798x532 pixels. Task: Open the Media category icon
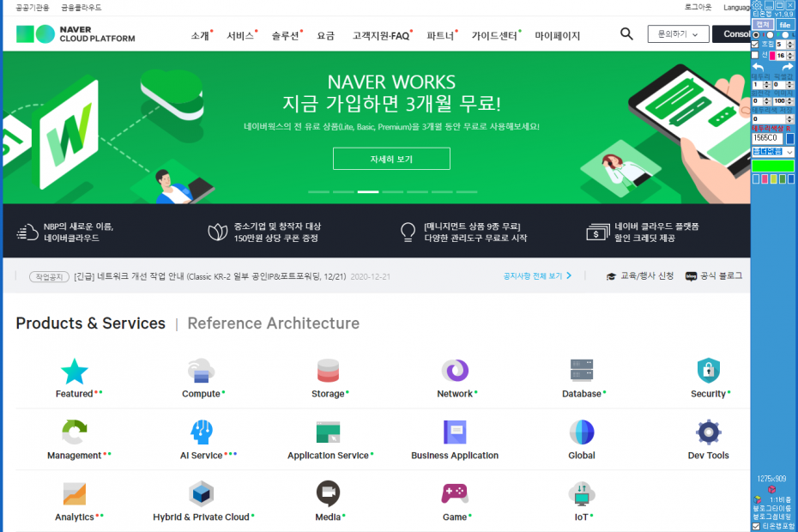tap(328, 494)
